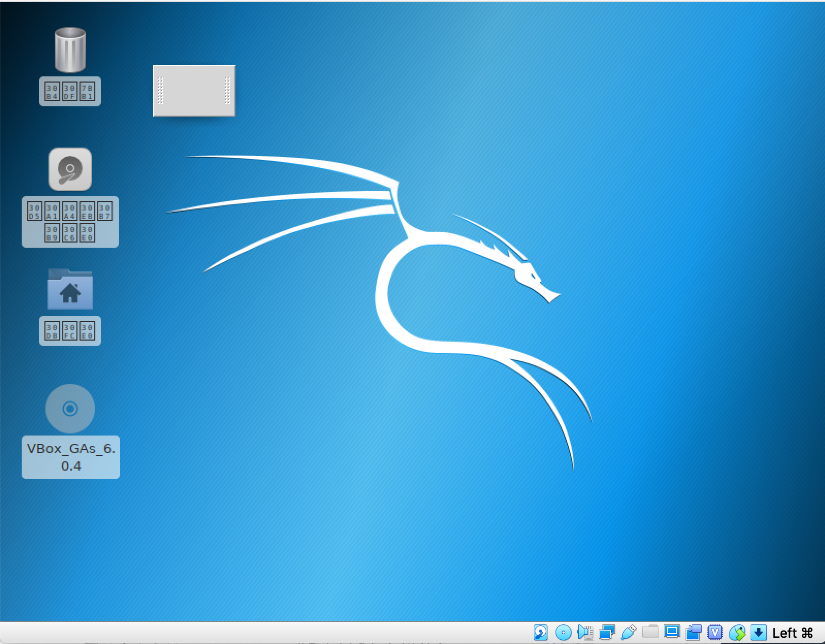Screen dimensions: 825x644
Task: Click the Left ⌘ host key label
Action: click(793, 633)
